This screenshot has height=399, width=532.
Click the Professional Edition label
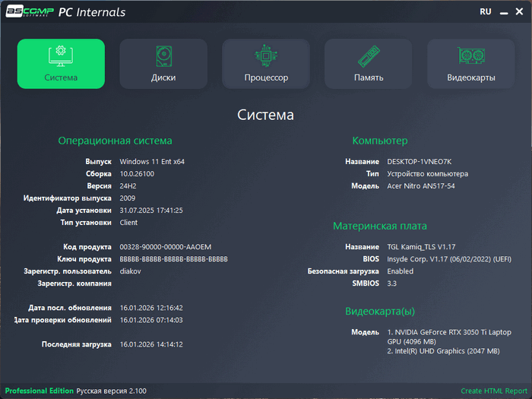pyautogui.click(x=39, y=391)
